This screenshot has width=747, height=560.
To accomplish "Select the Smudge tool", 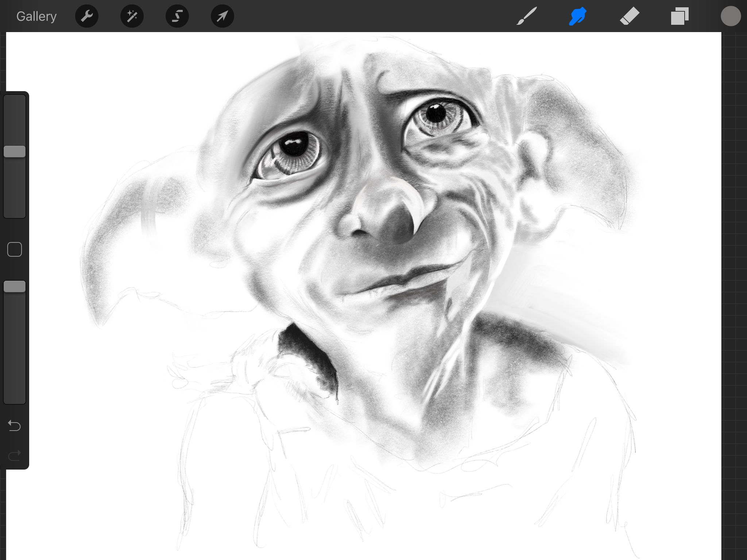I will tap(578, 16).
